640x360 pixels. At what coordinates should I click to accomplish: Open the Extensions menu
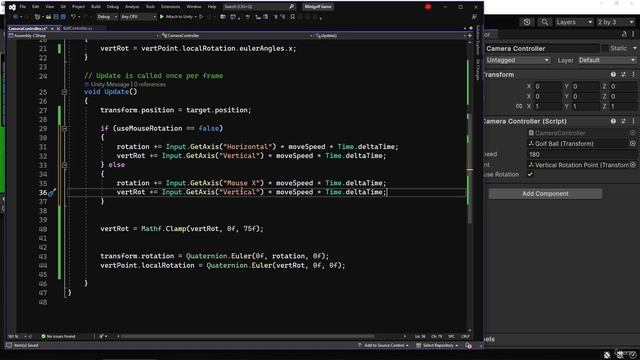coord(170,7)
